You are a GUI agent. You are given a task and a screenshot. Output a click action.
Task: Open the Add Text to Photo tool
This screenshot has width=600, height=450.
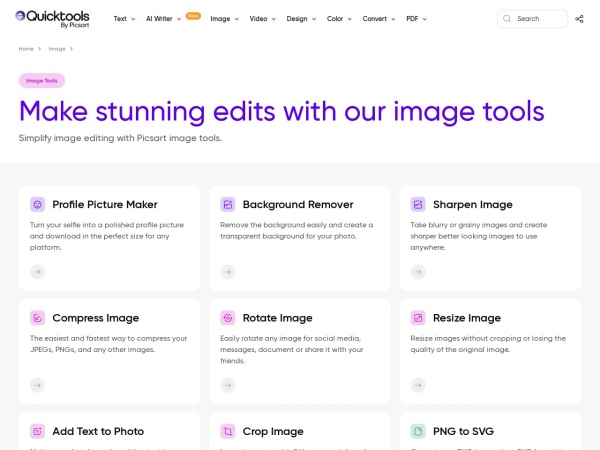tap(98, 431)
